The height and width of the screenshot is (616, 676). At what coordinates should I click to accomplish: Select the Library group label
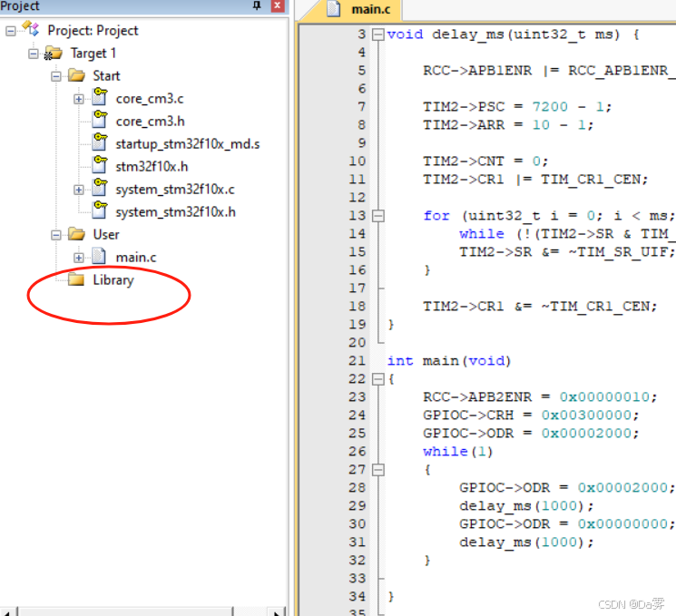[x=113, y=280]
